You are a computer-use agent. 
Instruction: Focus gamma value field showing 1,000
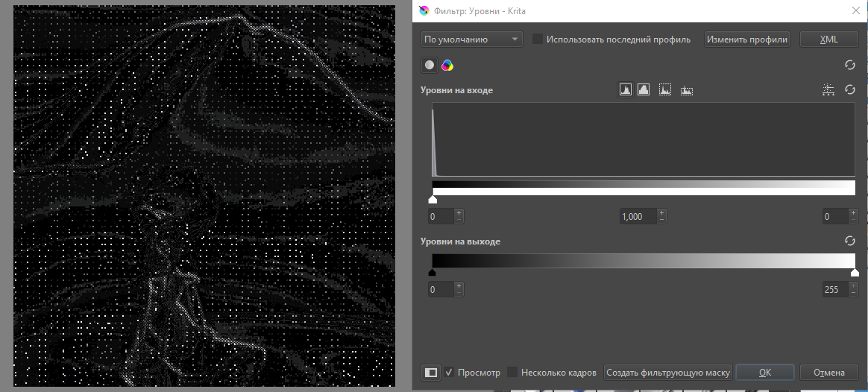click(638, 216)
